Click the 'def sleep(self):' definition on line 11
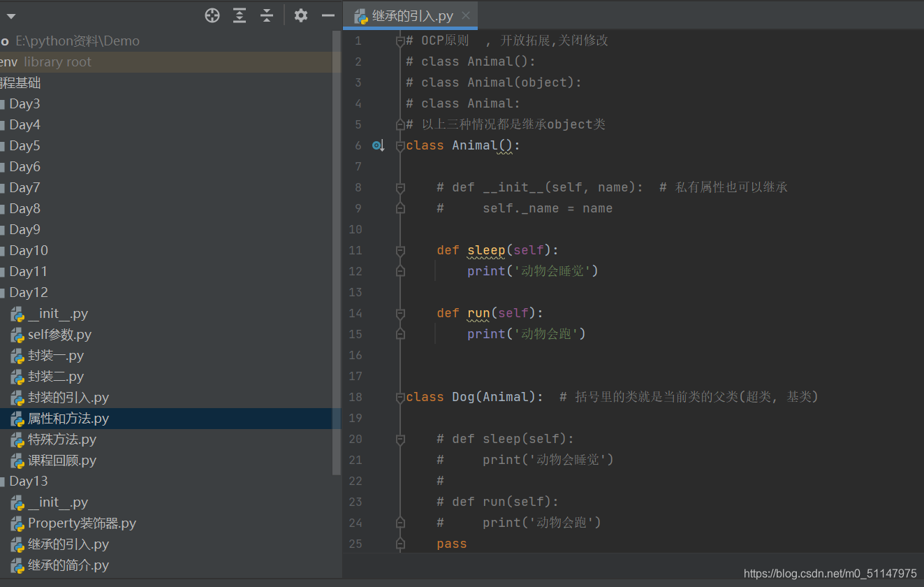 point(498,250)
